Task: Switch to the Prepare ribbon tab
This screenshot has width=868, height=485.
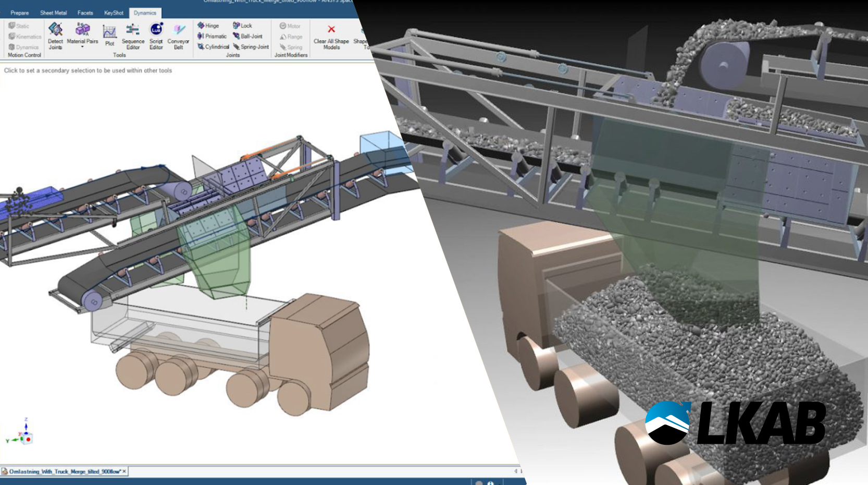Action: (x=20, y=13)
